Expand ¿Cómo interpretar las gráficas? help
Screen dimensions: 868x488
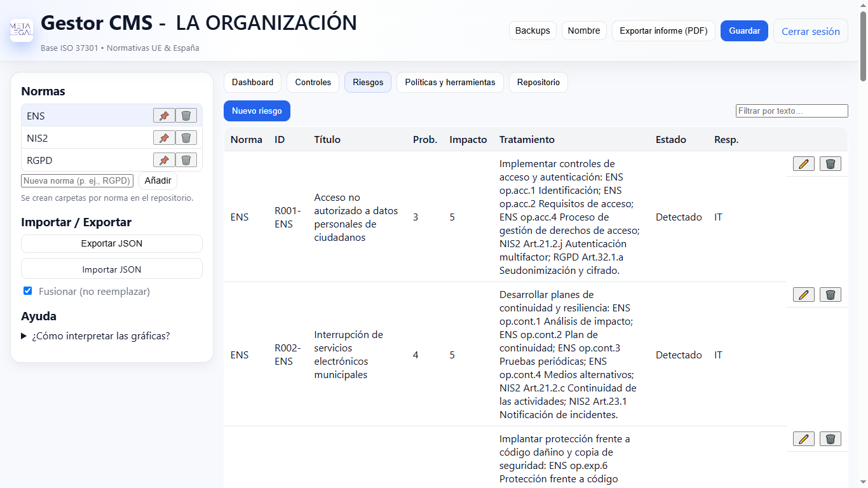(x=95, y=336)
